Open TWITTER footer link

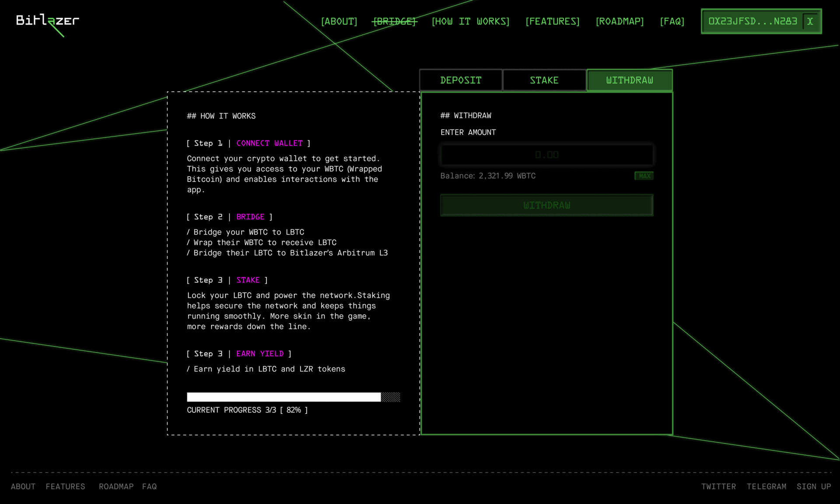pos(718,486)
